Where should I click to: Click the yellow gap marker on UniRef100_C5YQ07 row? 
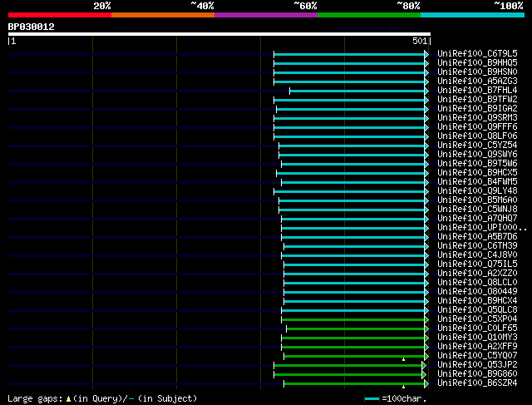403,359
